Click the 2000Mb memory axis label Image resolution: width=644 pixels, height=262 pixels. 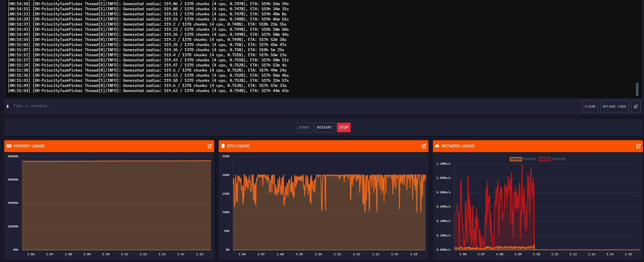click(x=13, y=227)
